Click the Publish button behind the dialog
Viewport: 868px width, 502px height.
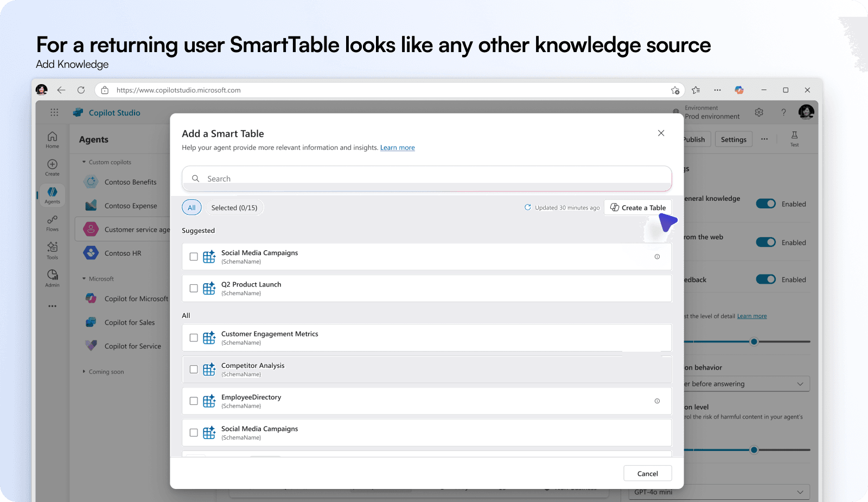[696, 139]
